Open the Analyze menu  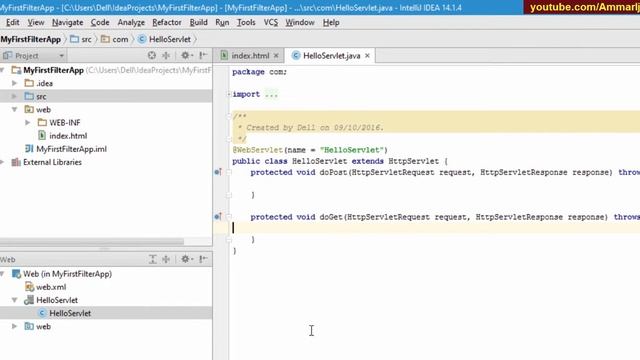131,22
